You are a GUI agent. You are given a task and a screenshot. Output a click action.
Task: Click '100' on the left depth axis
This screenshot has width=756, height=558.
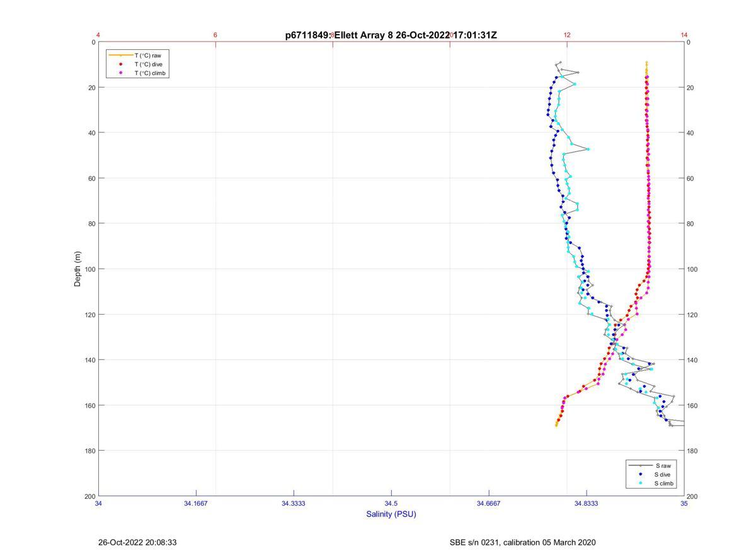click(90, 269)
